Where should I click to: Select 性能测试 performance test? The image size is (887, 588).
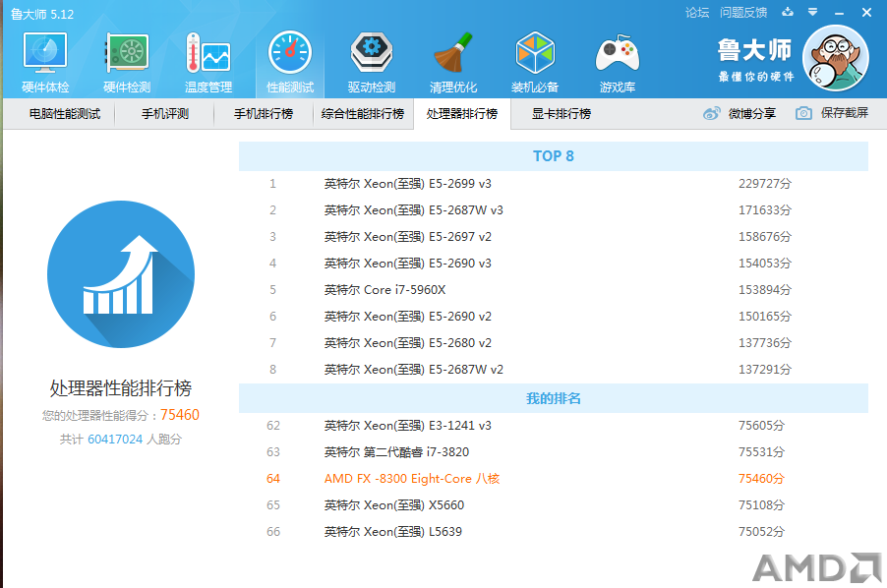coord(290,63)
